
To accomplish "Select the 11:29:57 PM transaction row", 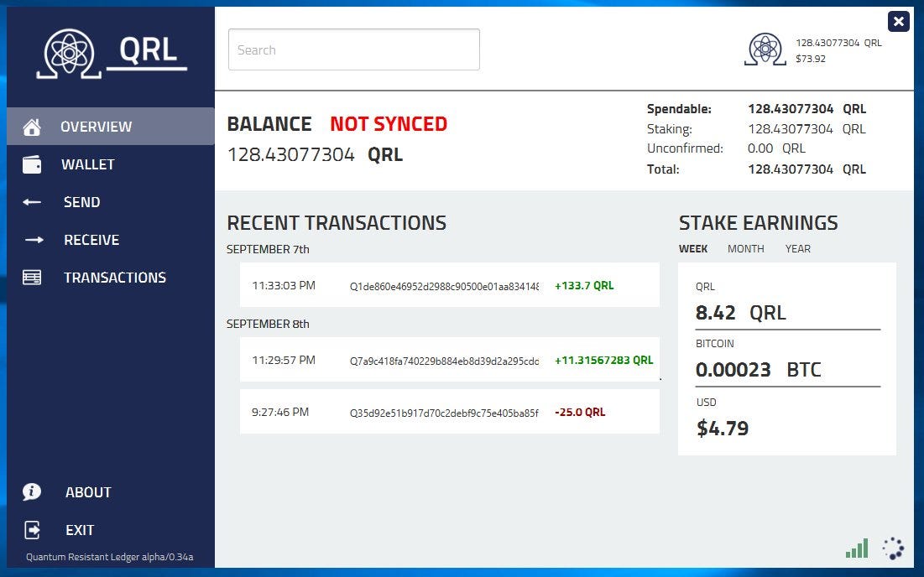I will [450, 360].
